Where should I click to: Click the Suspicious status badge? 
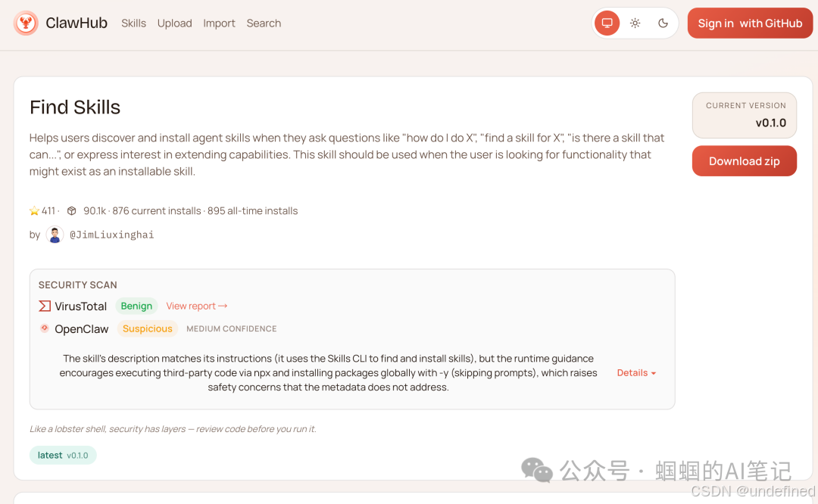tap(148, 328)
